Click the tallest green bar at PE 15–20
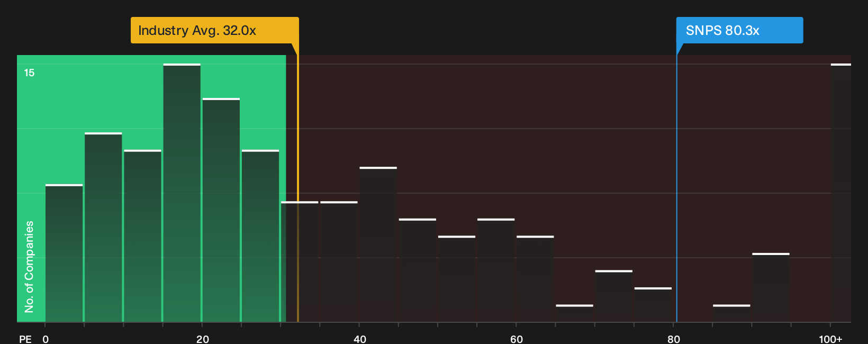 pos(182,193)
